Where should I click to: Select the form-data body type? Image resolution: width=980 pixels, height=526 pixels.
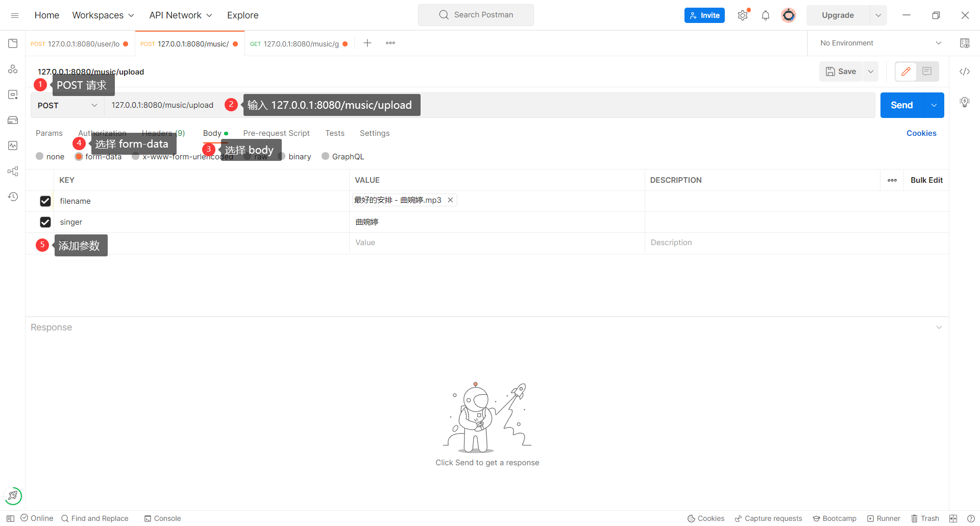click(x=79, y=156)
